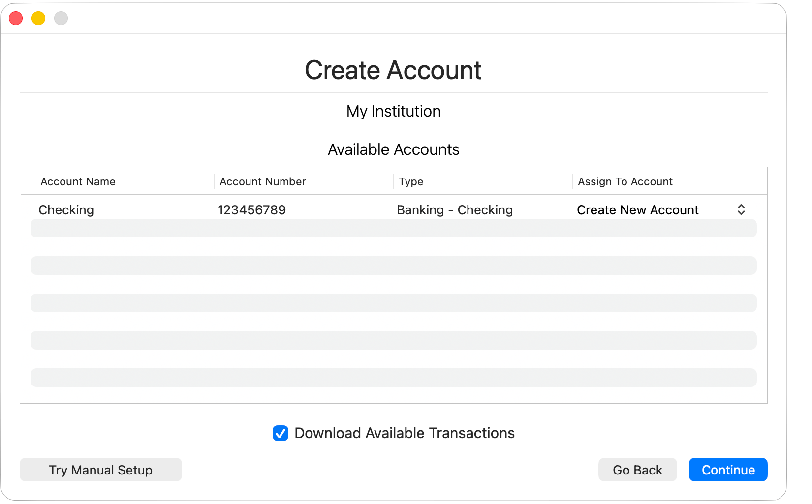Click the gray zoom window button

click(61, 18)
